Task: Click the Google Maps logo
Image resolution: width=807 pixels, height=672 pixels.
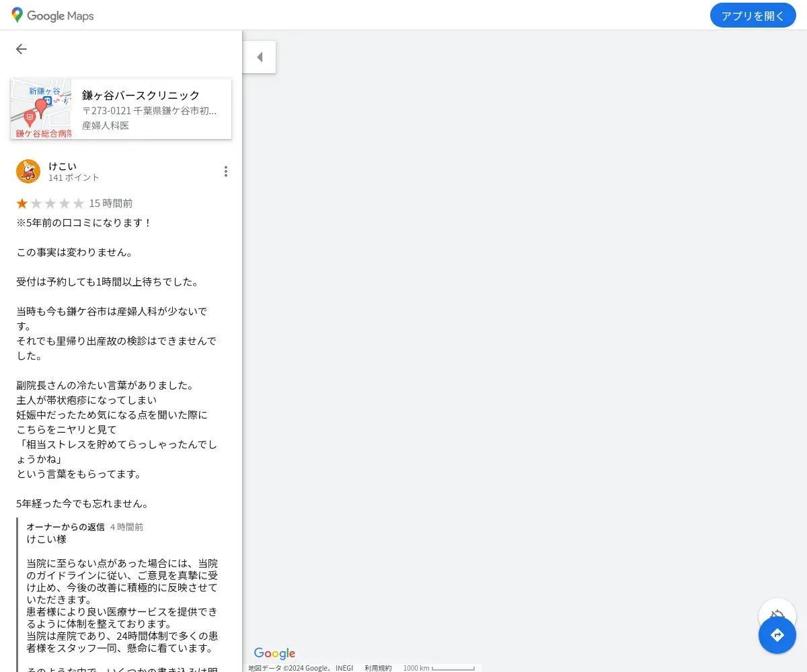Action: pos(52,15)
